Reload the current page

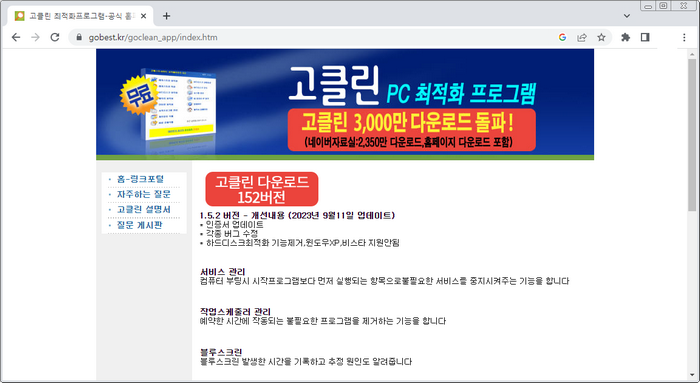55,37
